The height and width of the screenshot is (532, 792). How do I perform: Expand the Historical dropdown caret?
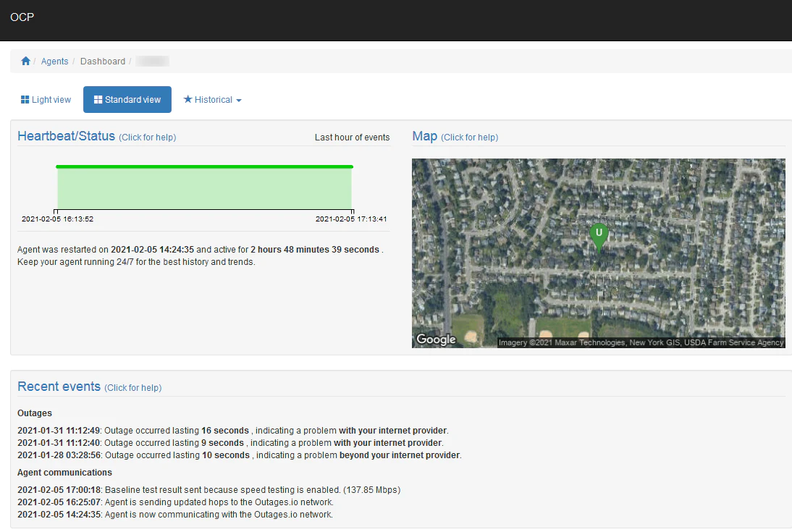tap(239, 100)
